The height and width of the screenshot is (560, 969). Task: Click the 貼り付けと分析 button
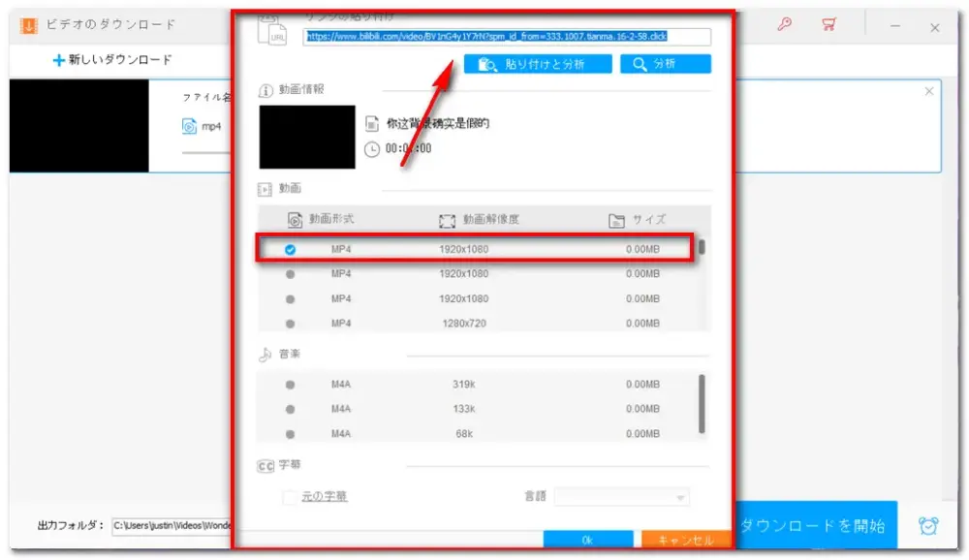538,64
